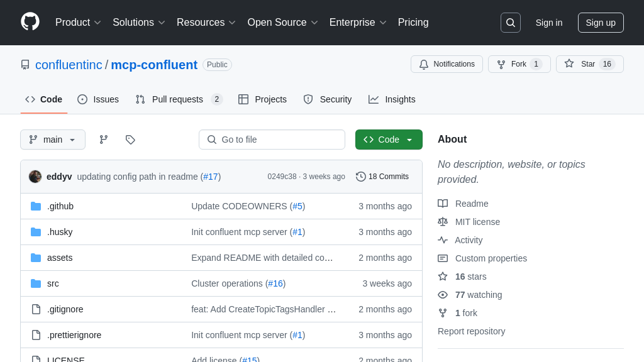Open the Pull requests tab

(179, 99)
